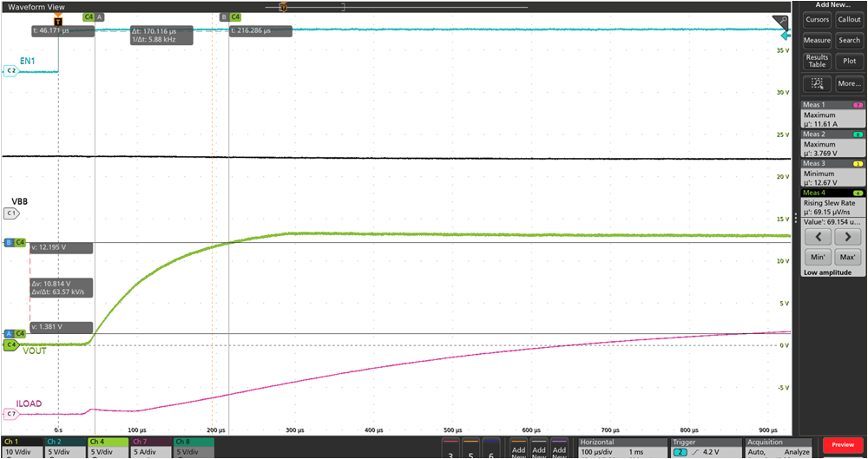Jump to Min' of Meas 4
868x459 pixels.
[x=817, y=258]
